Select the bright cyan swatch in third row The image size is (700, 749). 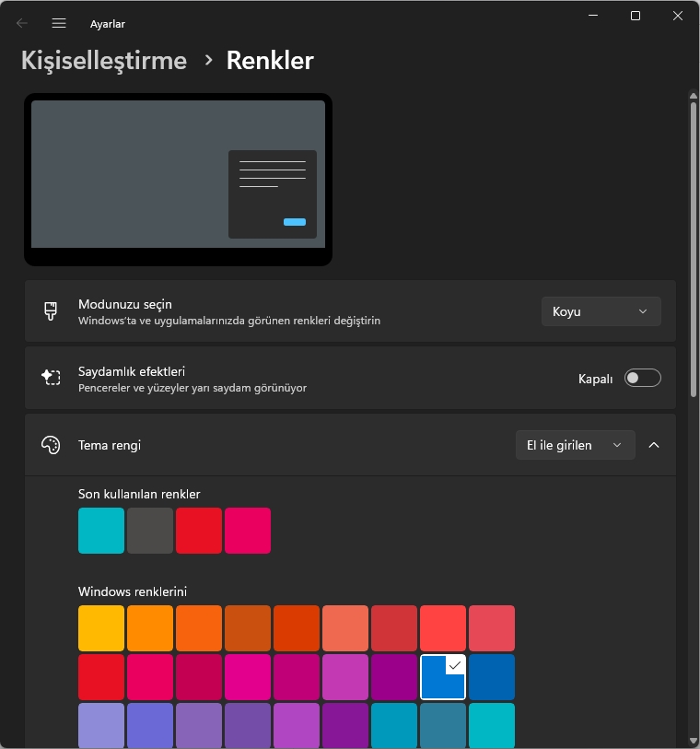492,726
